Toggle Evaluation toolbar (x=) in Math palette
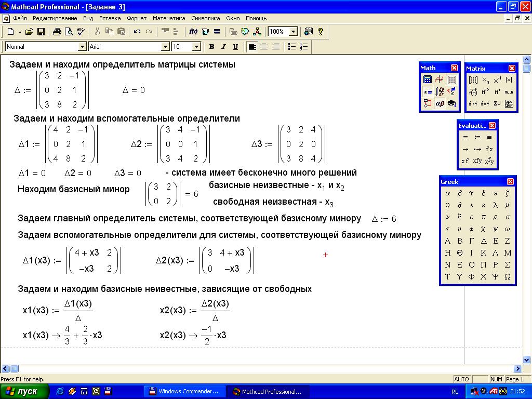This screenshot has height=399, width=532. 428,91
